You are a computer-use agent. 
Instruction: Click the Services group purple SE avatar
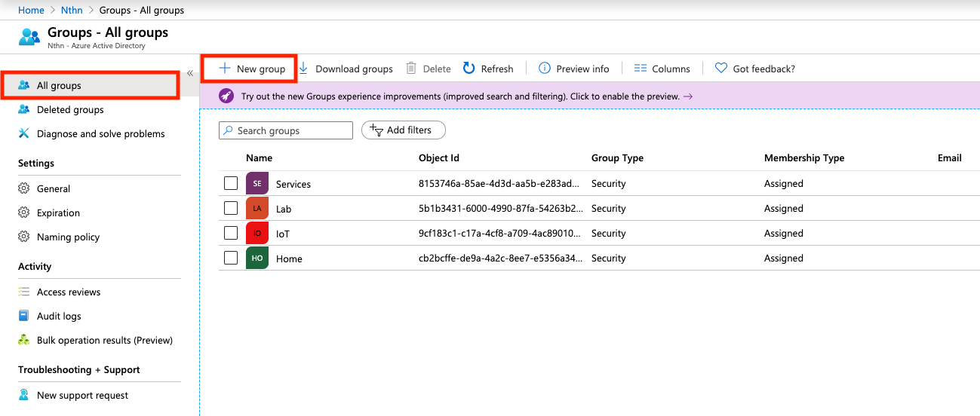(257, 184)
